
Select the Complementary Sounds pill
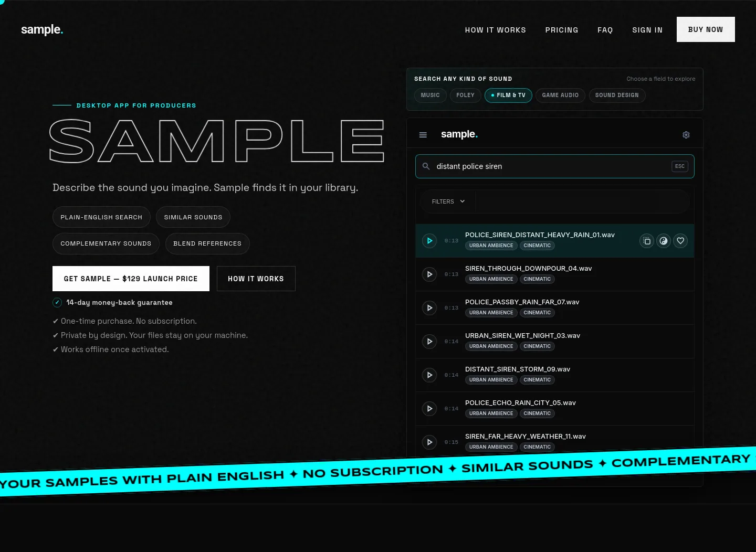click(106, 243)
